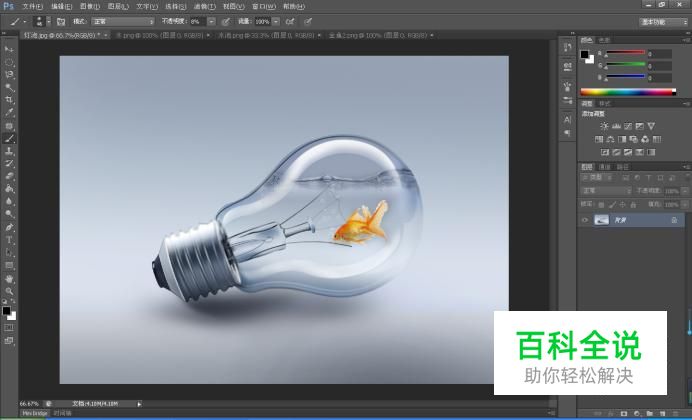
Task: Add a Curves adjustment
Action: click(628, 126)
